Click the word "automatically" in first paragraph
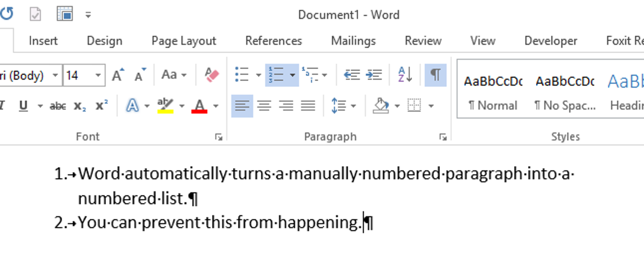 click(x=175, y=174)
